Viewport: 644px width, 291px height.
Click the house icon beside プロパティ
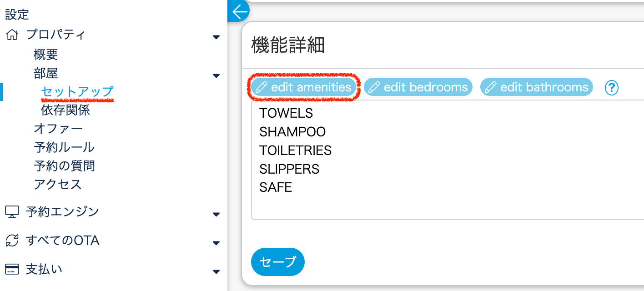tap(12, 35)
